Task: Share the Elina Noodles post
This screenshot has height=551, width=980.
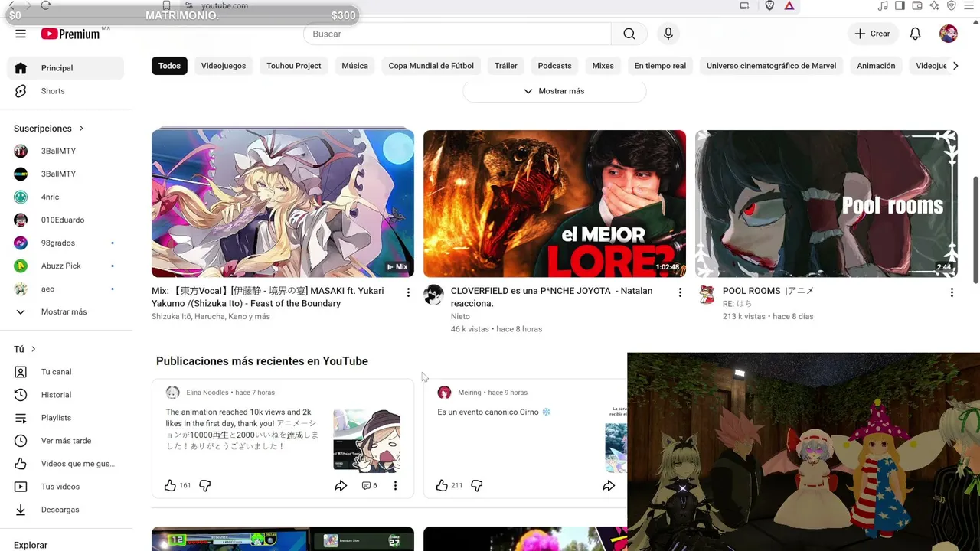Action: click(341, 485)
